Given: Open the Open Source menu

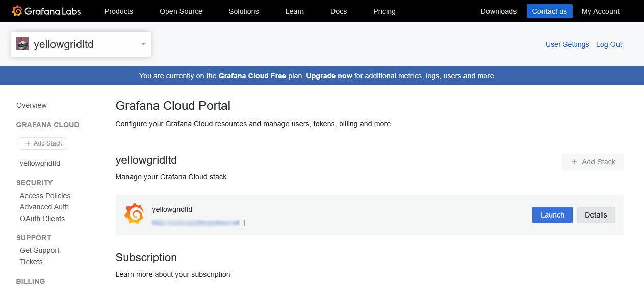Looking at the screenshot, I should click(x=181, y=11).
